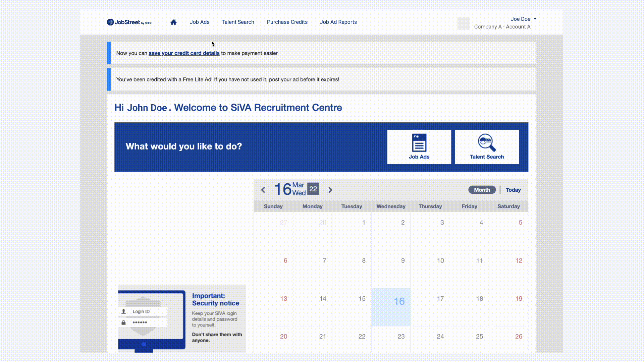The width and height of the screenshot is (644, 362).
Task: Click the home icon in navigation bar
Action: coord(173,22)
